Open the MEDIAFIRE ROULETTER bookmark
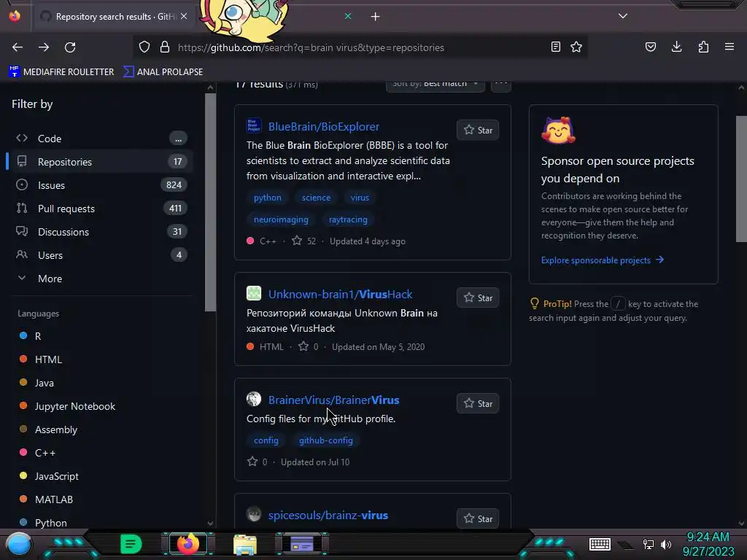747x560 pixels. pos(61,72)
